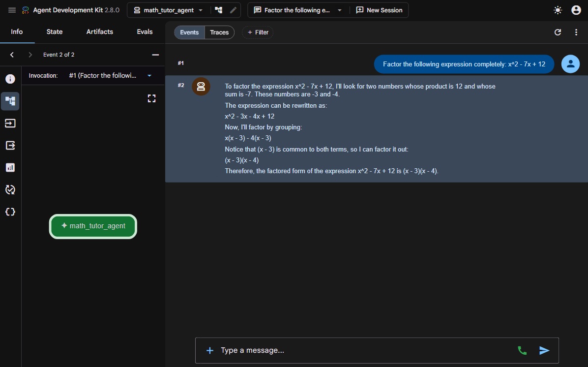Image resolution: width=588 pixels, height=367 pixels.
Task: Click the pencil edit agent icon
Action: pyautogui.click(x=233, y=10)
